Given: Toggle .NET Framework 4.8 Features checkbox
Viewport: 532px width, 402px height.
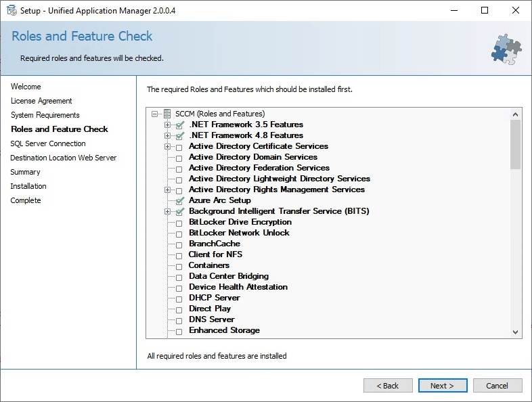Looking at the screenshot, I should [x=179, y=136].
